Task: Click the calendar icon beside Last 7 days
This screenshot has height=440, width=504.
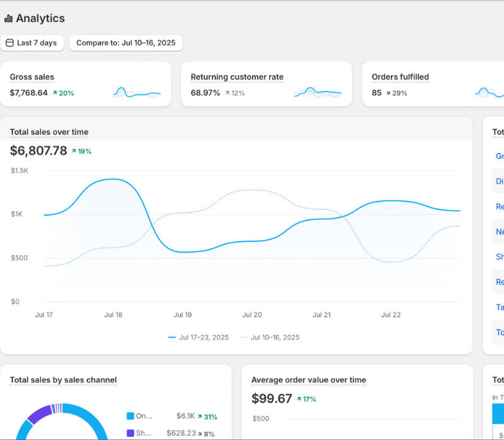Action: coord(9,43)
